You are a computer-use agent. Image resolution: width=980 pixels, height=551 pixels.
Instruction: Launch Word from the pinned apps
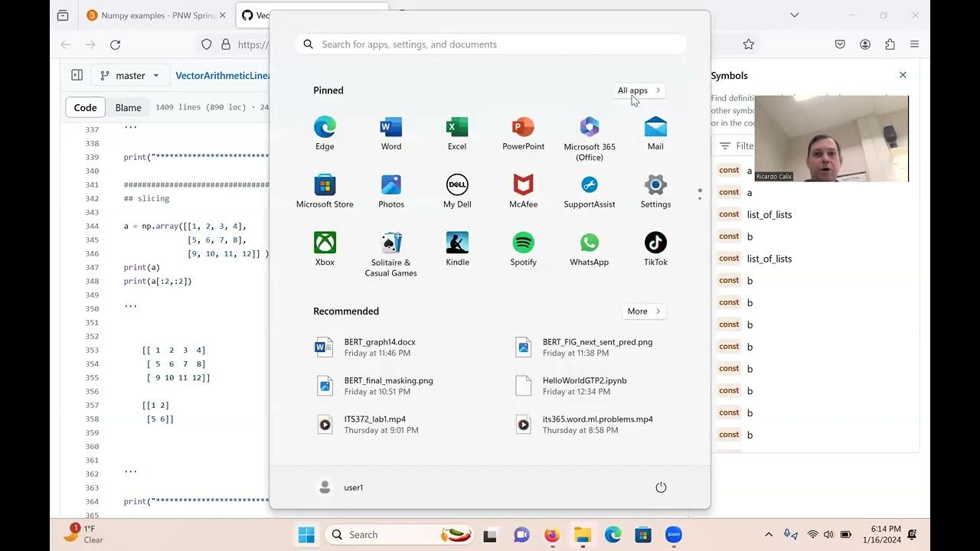391,133
